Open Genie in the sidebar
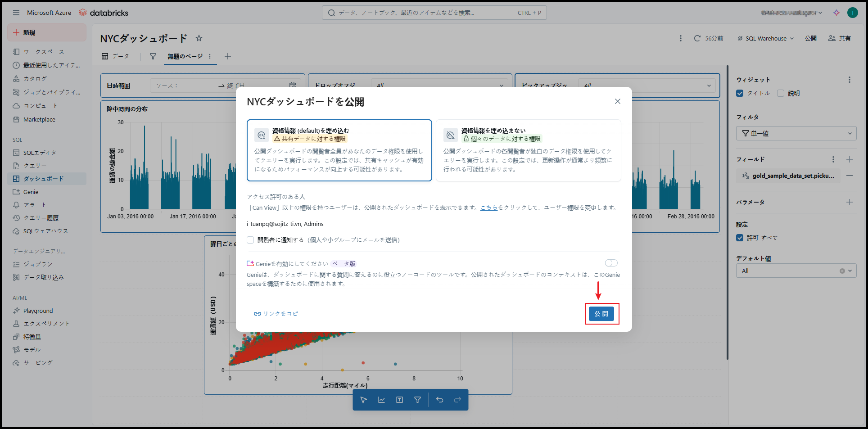Screen dimensions: 868x429 pos(47,192)
